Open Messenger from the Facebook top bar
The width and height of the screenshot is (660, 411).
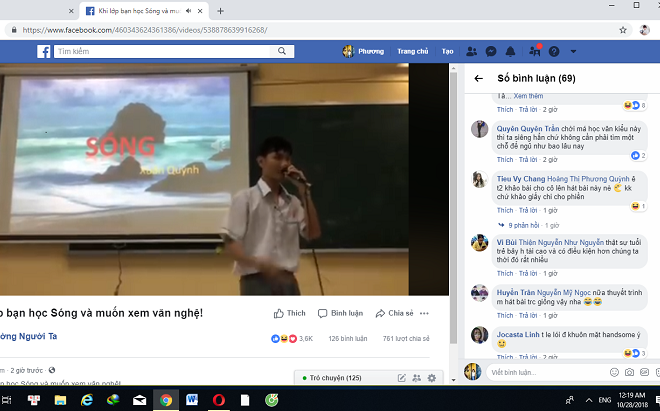(x=491, y=51)
